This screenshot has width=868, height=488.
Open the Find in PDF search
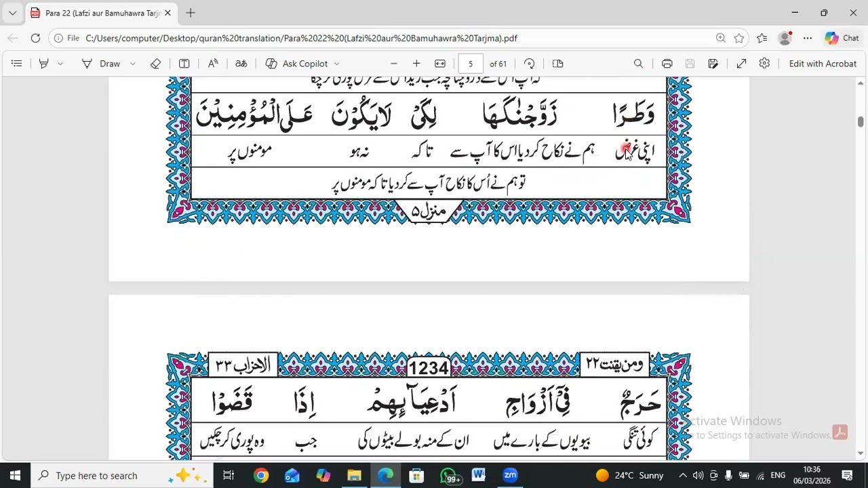pos(638,64)
